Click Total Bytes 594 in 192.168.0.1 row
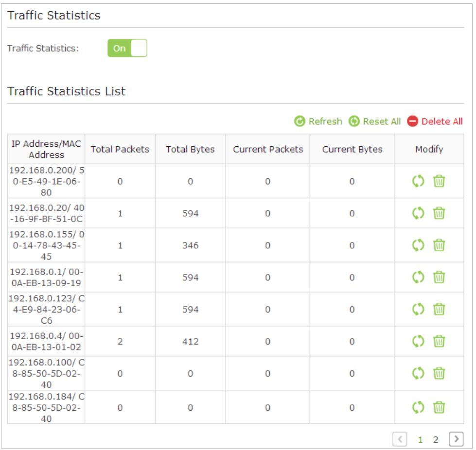476x450 pixels. [190, 277]
